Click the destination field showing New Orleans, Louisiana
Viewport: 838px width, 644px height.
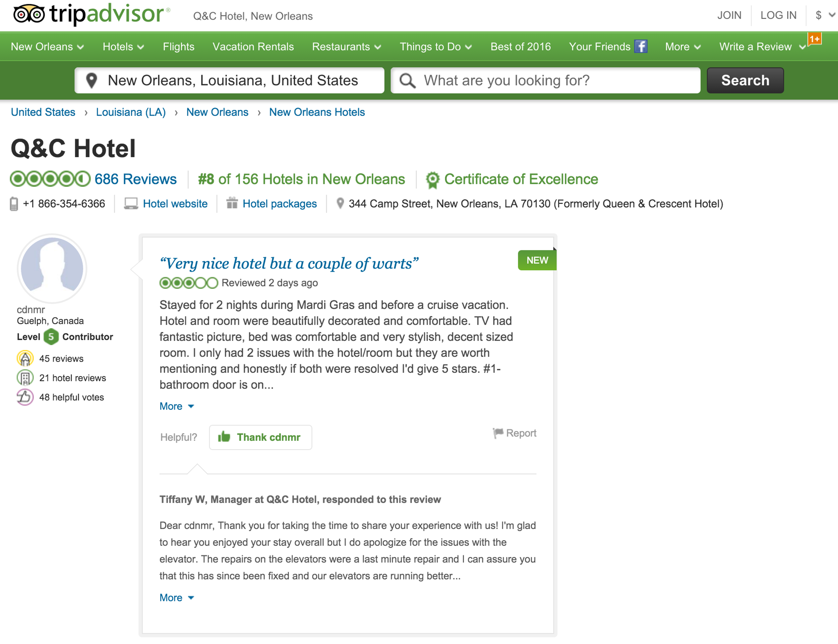tap(229, 81)
